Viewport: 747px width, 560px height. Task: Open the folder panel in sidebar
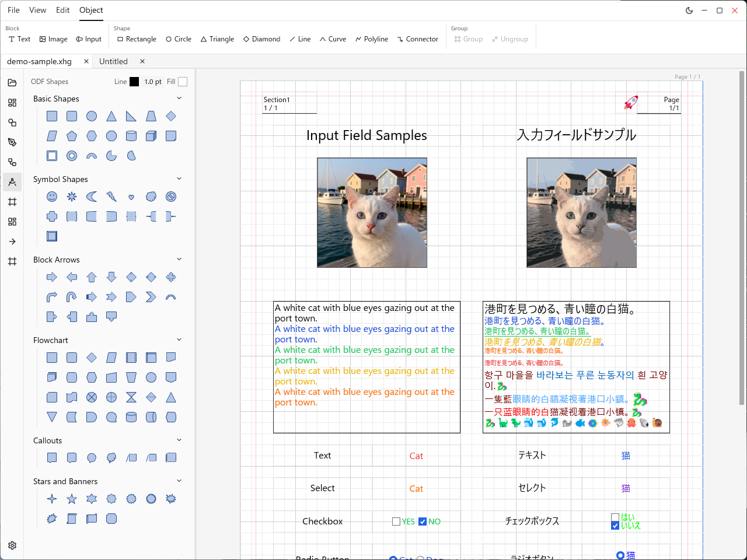(x=12, y=83)
